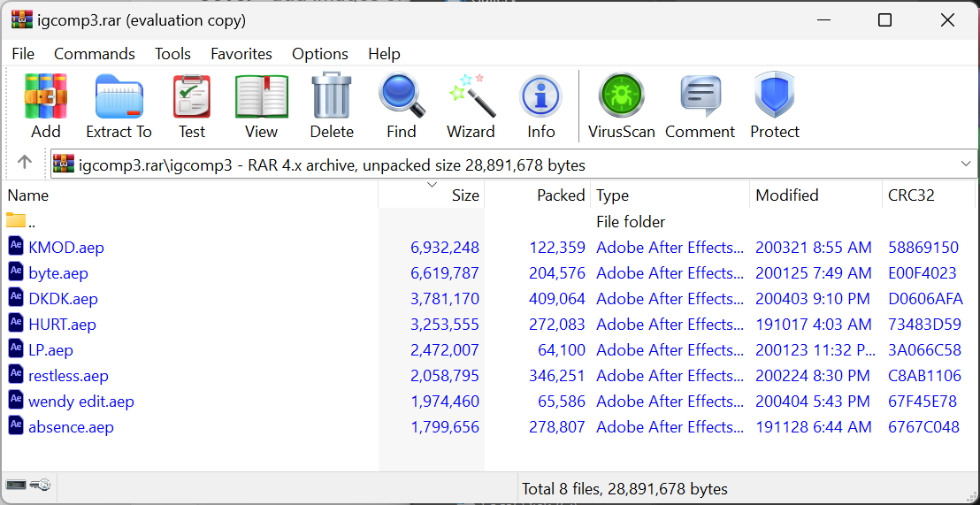980x505 pixels.
Task: Click size value 2,472,007
Action: coord(444,350)
